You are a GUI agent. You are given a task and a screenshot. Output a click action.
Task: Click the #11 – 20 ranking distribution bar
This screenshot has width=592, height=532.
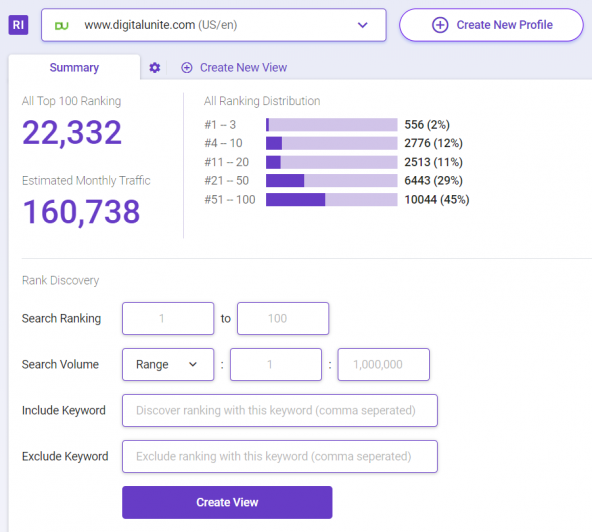click(331, 162)
